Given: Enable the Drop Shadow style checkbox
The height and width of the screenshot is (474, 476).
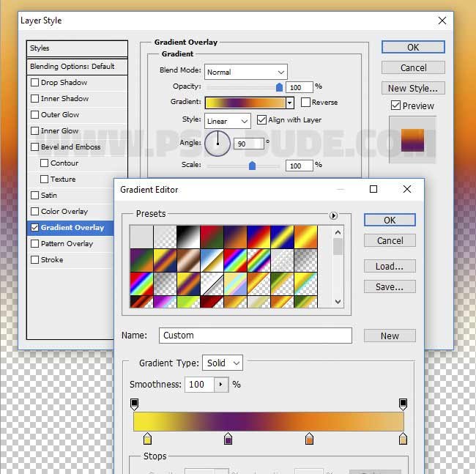Looking at the screenshot, I should [35, 83].
